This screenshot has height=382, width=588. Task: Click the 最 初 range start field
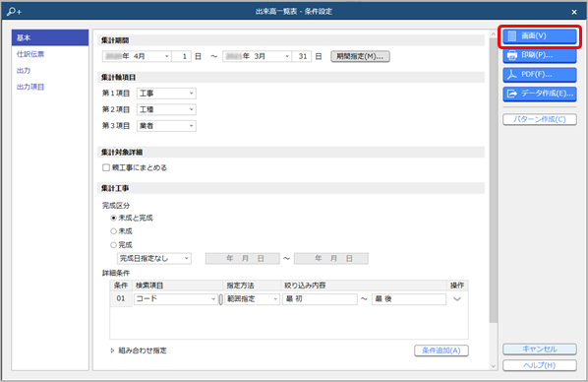click(x=320, y=299)
